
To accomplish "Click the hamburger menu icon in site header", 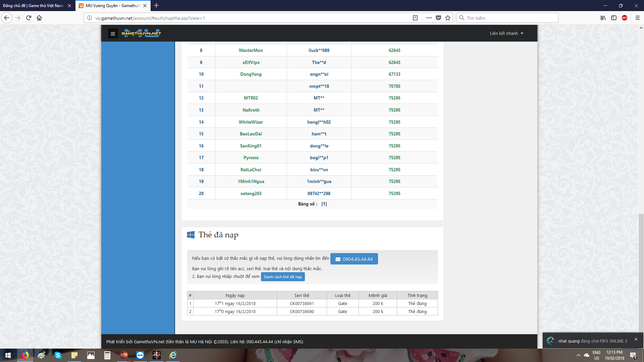I will tap(113, 34).
